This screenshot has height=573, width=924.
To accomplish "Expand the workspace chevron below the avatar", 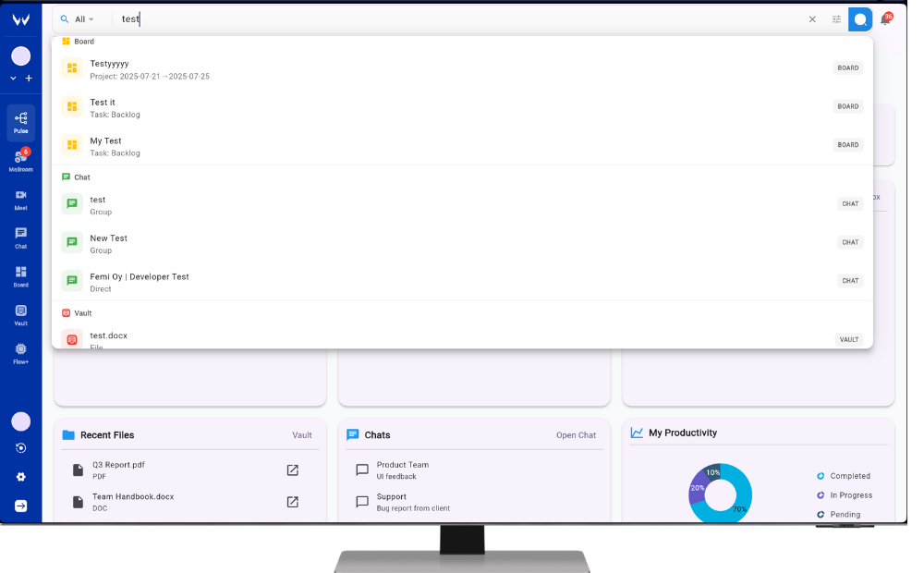I will click(13, 79).
